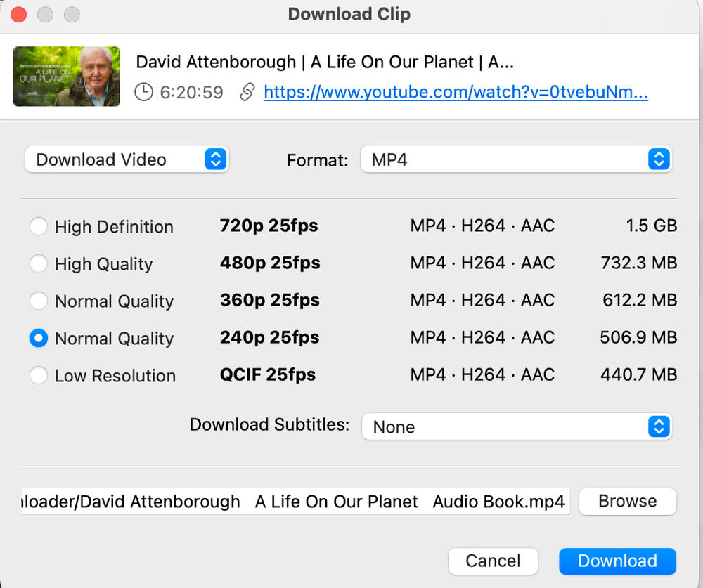Click the video thumbnail image
703x588 pixels.
pos(67,77)
